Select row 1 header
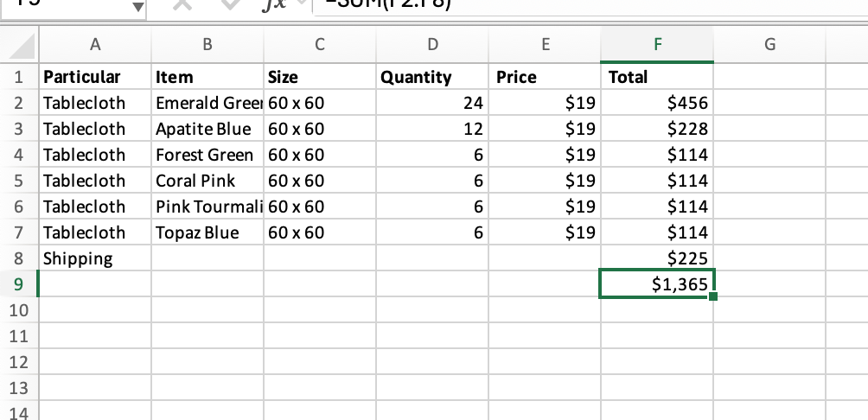868x420 pixels. click(x=18, y=77)
